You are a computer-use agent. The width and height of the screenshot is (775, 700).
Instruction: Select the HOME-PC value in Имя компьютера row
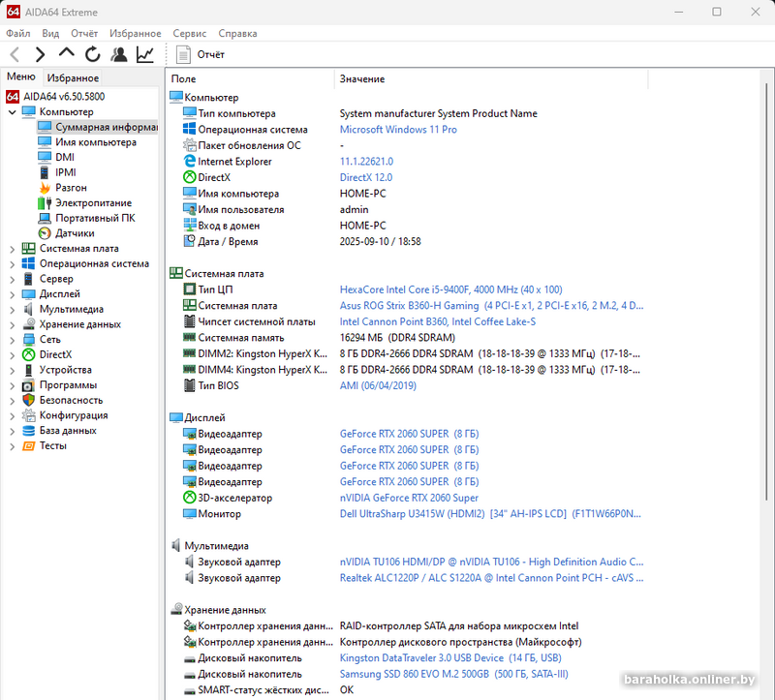click(x=362, y=194)
